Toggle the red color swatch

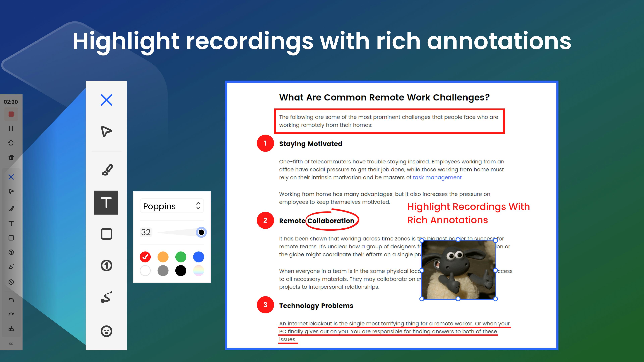(146, 257)
